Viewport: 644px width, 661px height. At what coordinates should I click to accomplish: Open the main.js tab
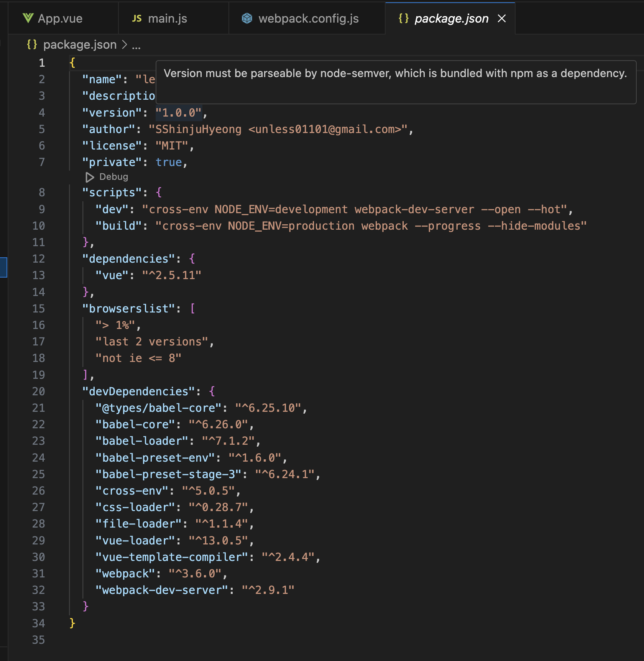pos(174,18)
